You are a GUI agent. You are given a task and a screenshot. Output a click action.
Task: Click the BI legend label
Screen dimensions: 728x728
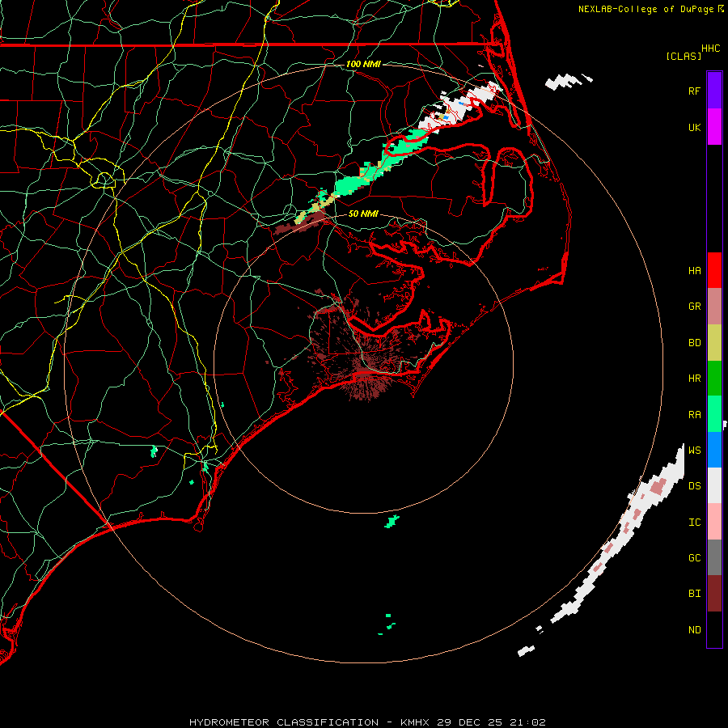tap(694, 594)
